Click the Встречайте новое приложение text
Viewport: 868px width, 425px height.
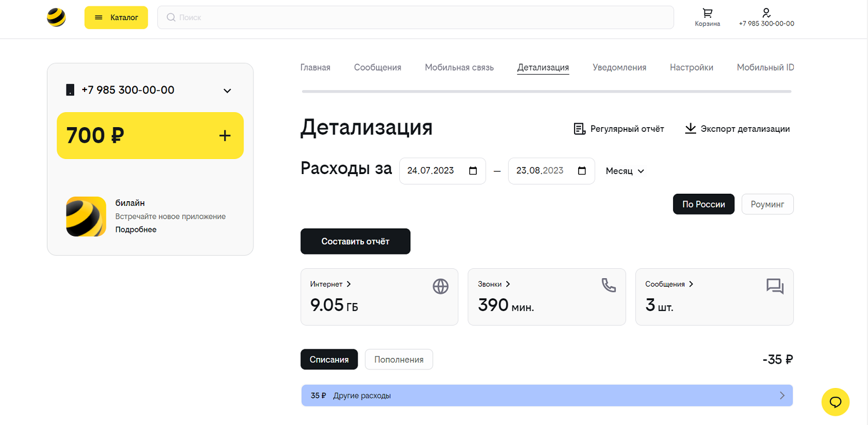170,217
